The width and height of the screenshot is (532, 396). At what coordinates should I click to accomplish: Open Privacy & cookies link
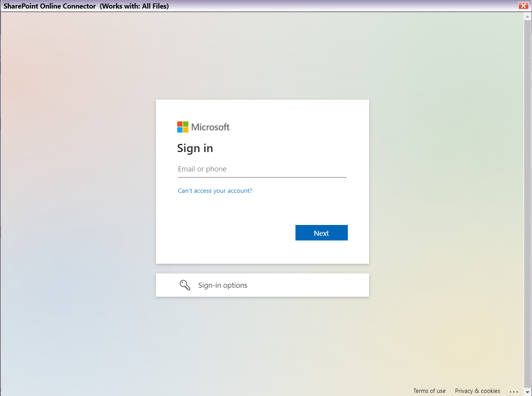coord(477,391)
